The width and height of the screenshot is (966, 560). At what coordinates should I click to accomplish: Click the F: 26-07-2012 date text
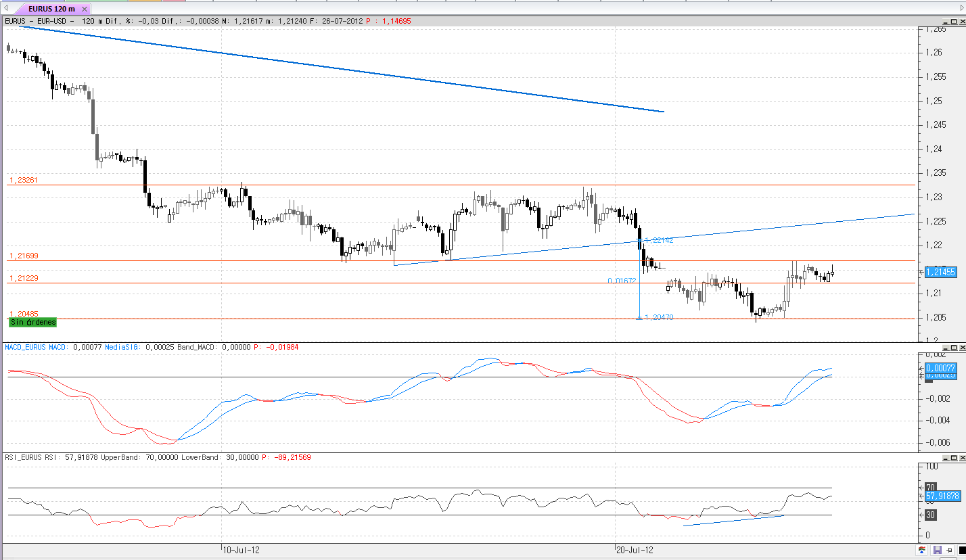[336, 22]
